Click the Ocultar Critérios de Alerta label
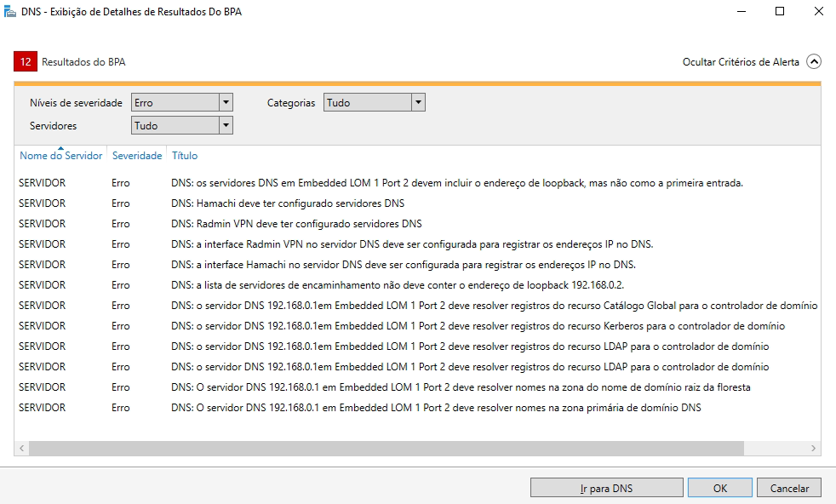Screen dimensions: 836x504 point(741,62)
